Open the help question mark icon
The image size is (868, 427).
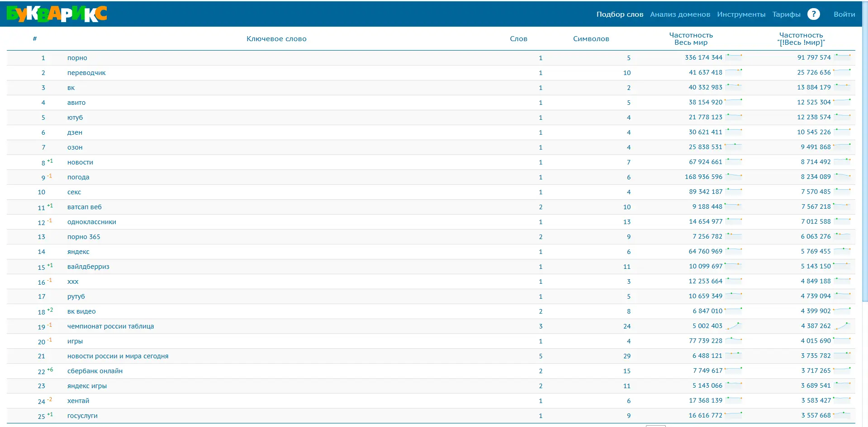pyautogui.click(x=814, y=14)
